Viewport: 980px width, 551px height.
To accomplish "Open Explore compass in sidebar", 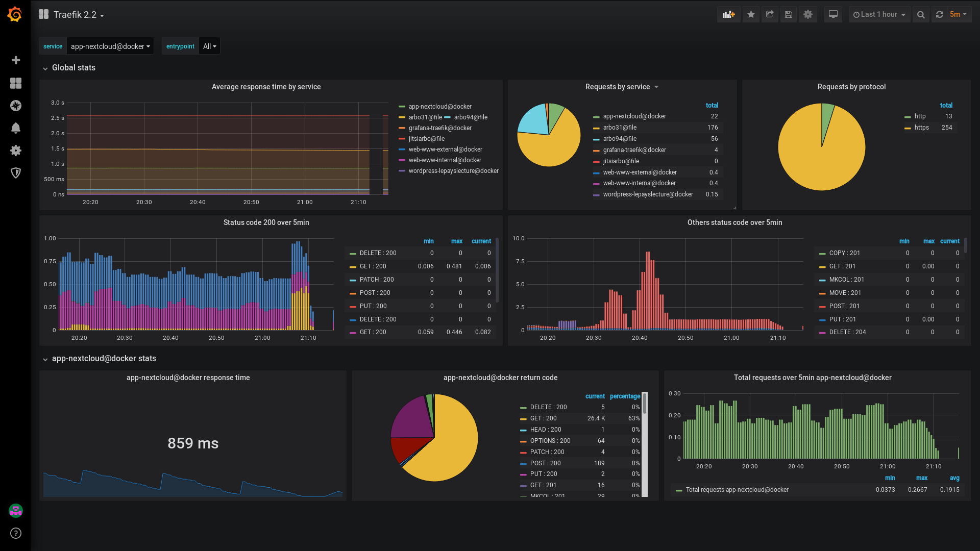I will click(x=16, y=106).
